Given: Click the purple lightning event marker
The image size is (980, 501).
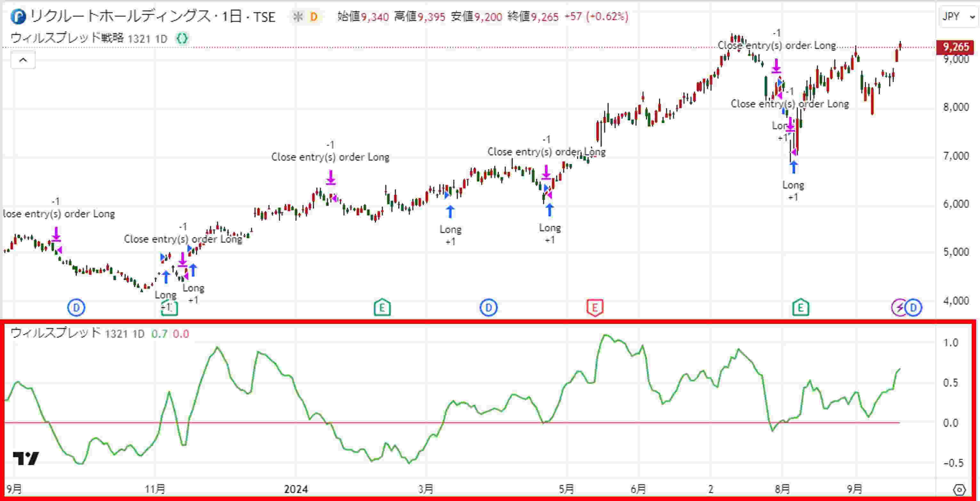Looking at the screenshot, I should [x=899, y=307].
